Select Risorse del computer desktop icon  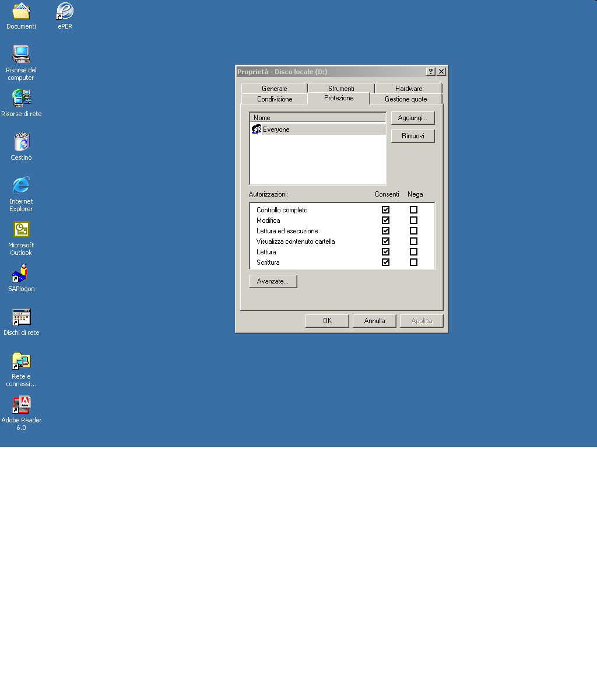(21, 55)
